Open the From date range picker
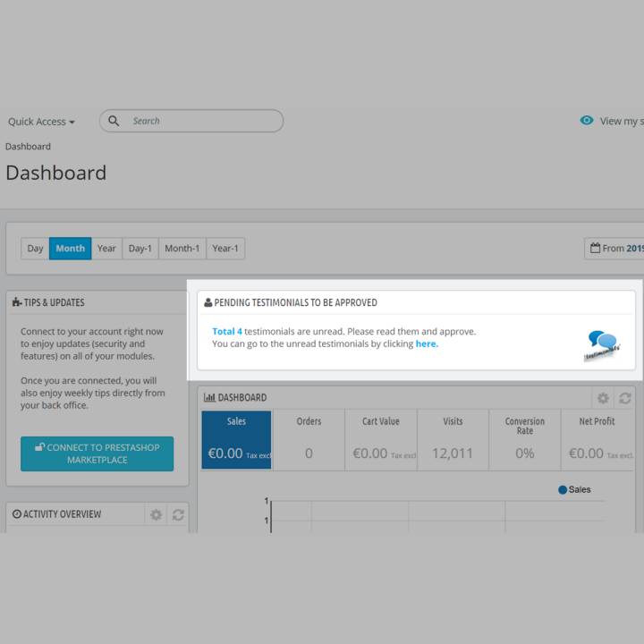The height and width of the screenshot is (644, 644). (x=614, y=249)
